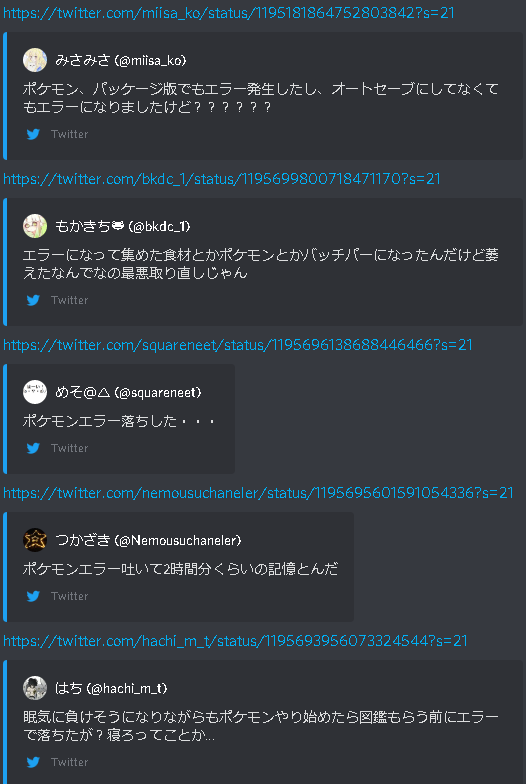Click the つかざき profile avatar
Screen dimensions: 526x784
[35, 540]
